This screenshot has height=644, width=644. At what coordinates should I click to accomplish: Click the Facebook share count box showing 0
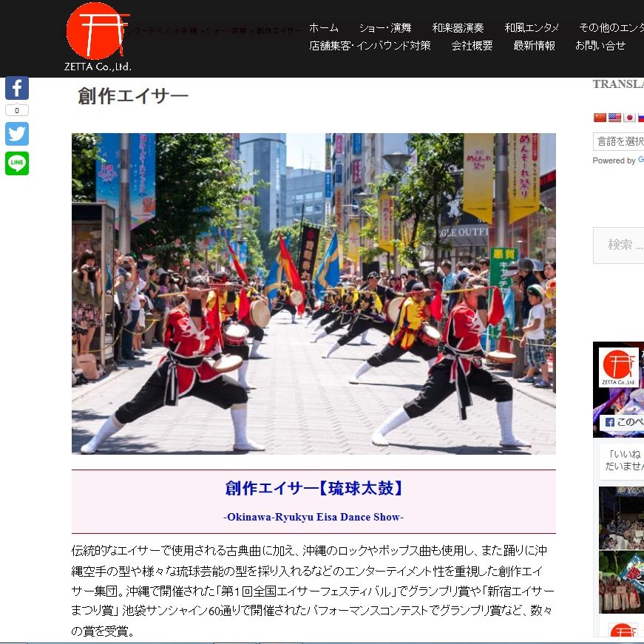click(x=17, y=110)
